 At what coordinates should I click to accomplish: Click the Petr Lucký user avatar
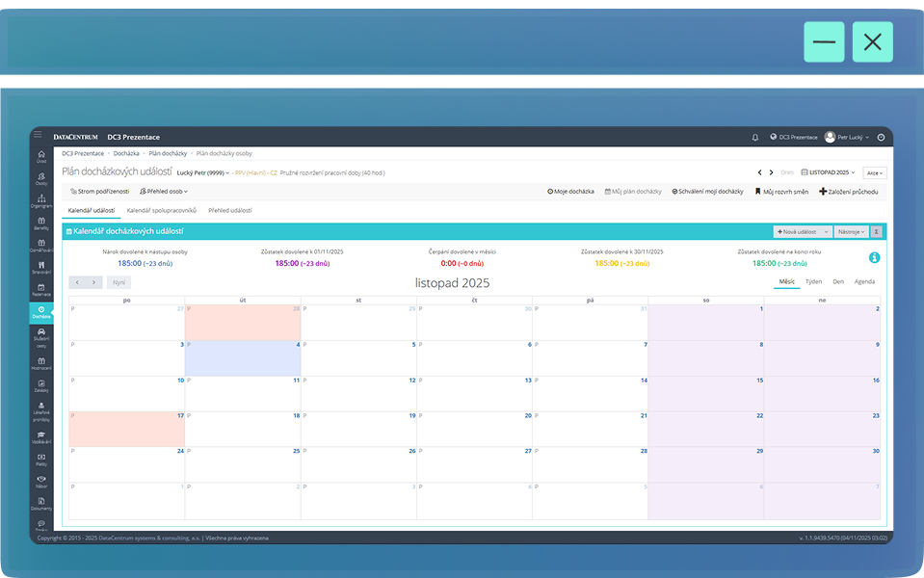point(830,138)
